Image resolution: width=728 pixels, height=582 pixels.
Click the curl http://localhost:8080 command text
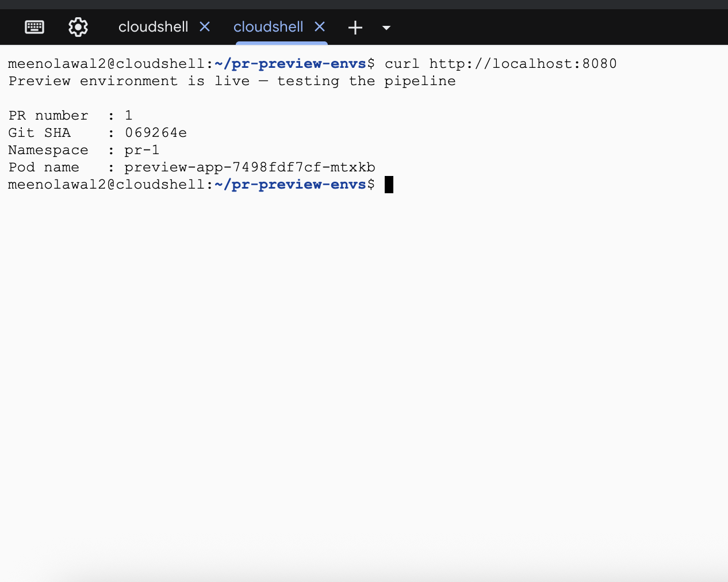coord(500,63)
